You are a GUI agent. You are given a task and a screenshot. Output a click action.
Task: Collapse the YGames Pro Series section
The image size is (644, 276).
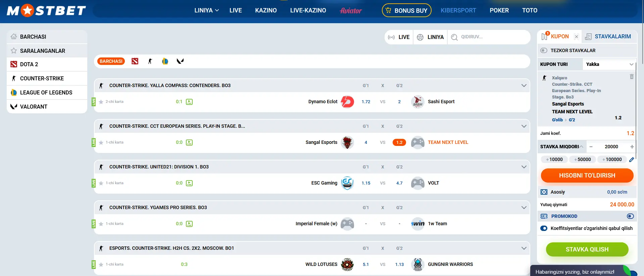pos(524,207)
